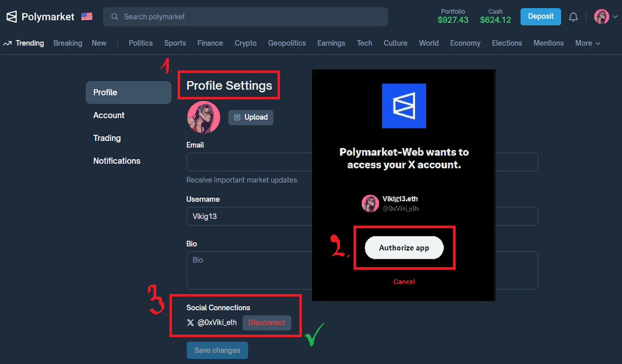Go to World category
The image size is (622, 364).
pyautogui.click(x=429, y=43)
